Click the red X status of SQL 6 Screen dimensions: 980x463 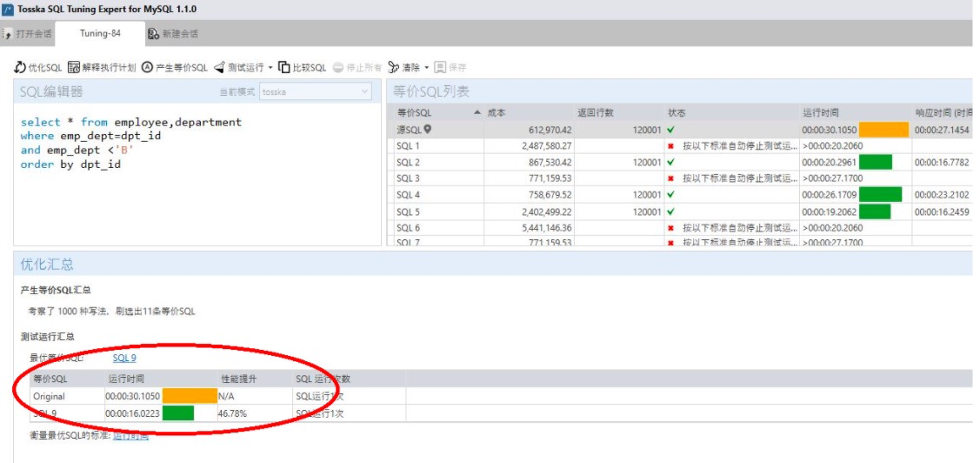(x=670, y=228)
